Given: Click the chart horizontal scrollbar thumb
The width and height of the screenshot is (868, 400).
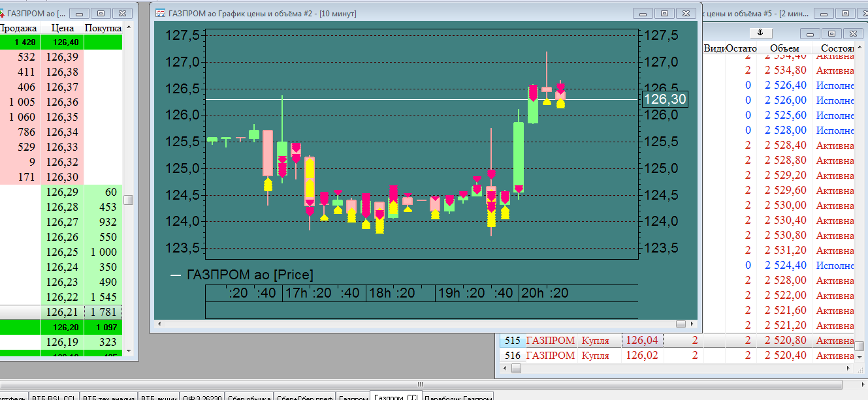Looking at the screenshot, I should 681,324.
